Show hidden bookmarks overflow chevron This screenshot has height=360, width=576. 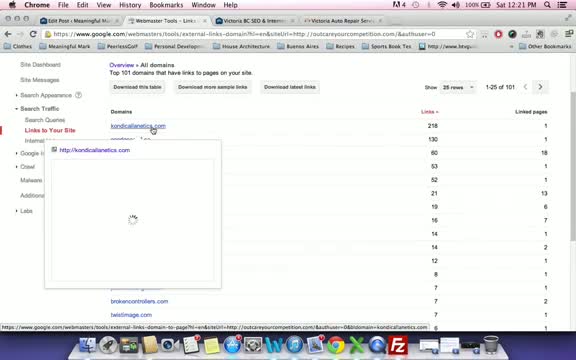511,46
